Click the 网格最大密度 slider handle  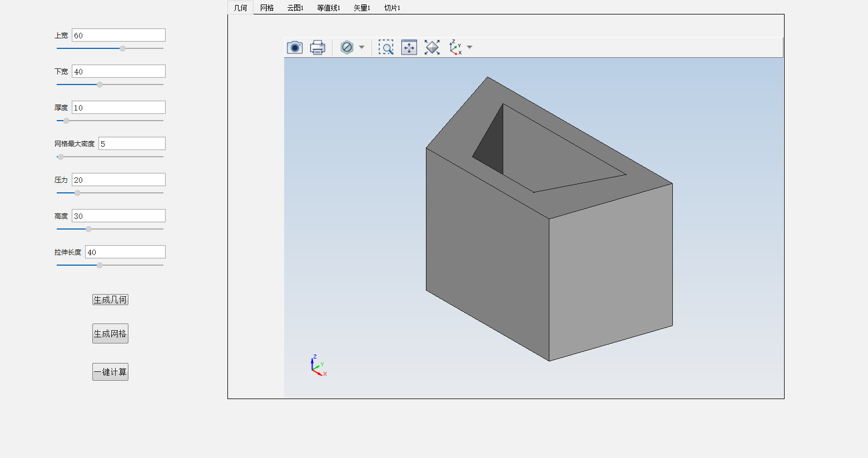pos(61,157)
